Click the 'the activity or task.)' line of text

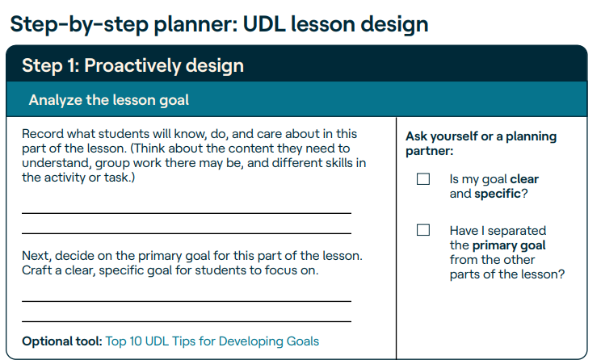tap(78, 178)
